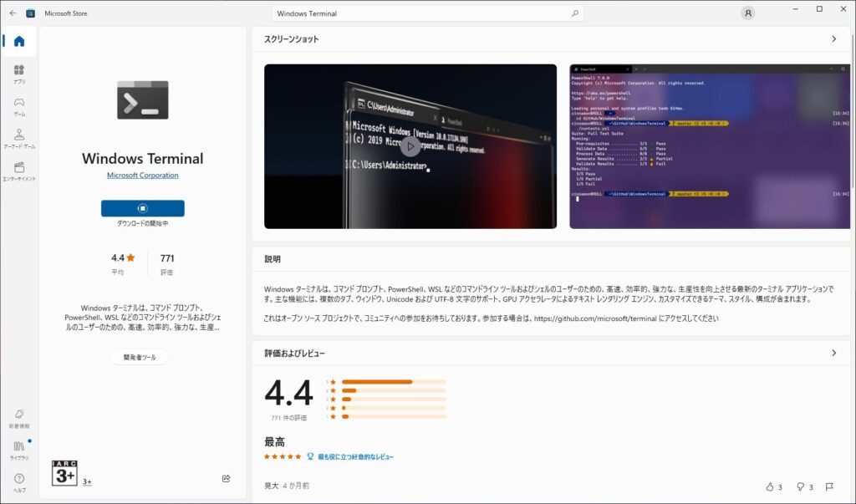Click the Microsoft Store logo in title bar

[31, 13]
